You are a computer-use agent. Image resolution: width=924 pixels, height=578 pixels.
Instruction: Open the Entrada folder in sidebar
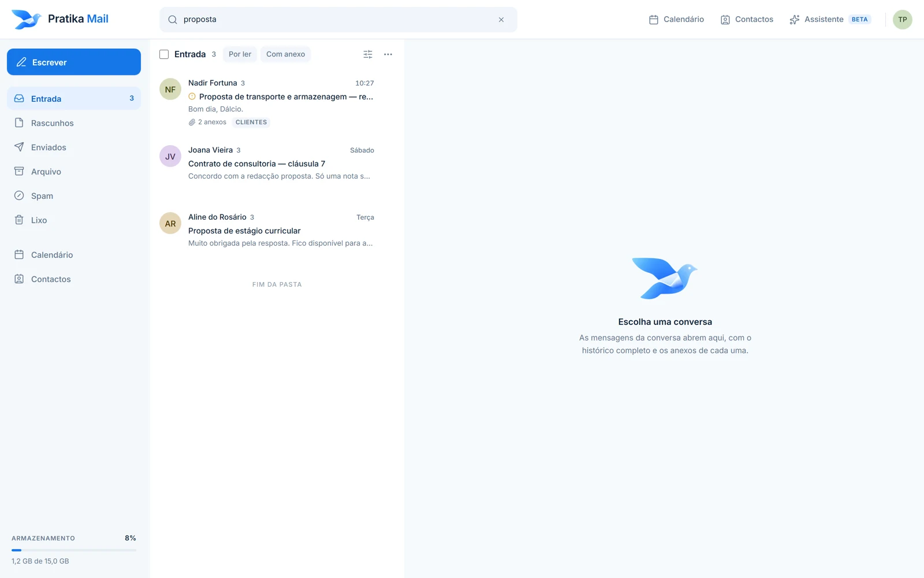pos(74,98)
